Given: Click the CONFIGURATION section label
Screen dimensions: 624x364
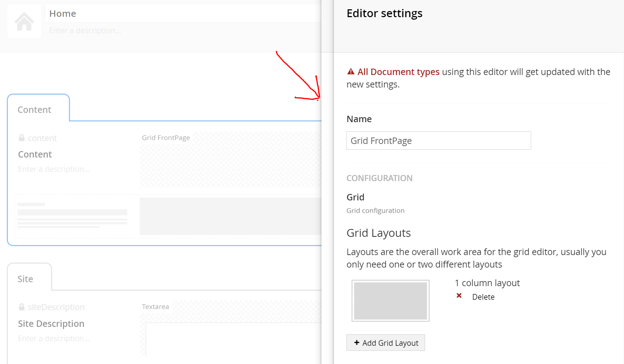Looking at the screenshot, I should pos(379,178).
